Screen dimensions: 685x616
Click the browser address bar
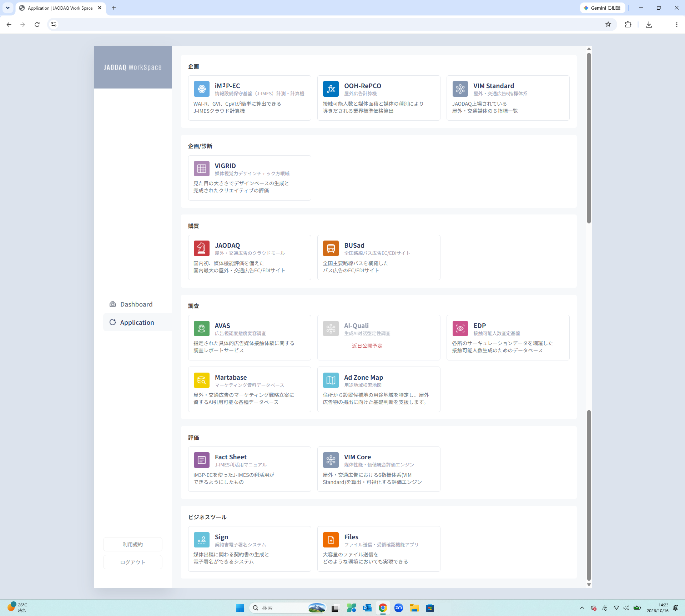331,24
